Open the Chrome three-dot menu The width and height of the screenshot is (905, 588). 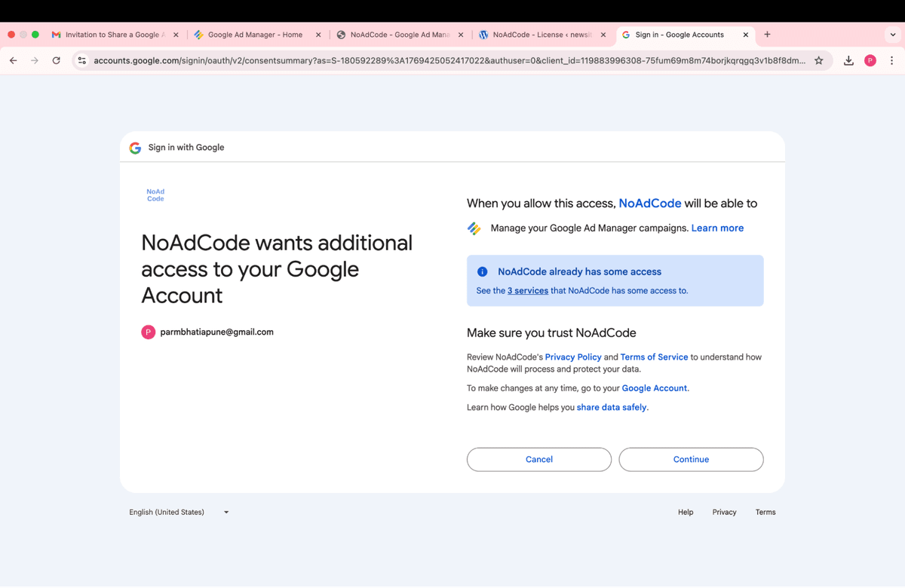(x=892, y=60)
